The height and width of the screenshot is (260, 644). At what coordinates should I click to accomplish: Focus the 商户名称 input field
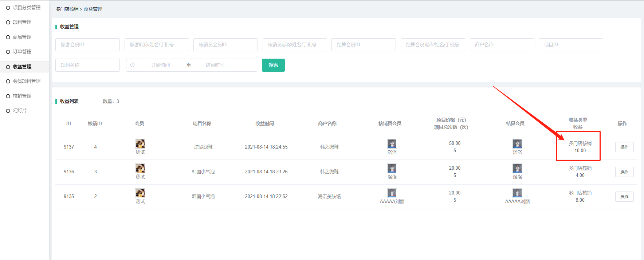pos(502,45)
